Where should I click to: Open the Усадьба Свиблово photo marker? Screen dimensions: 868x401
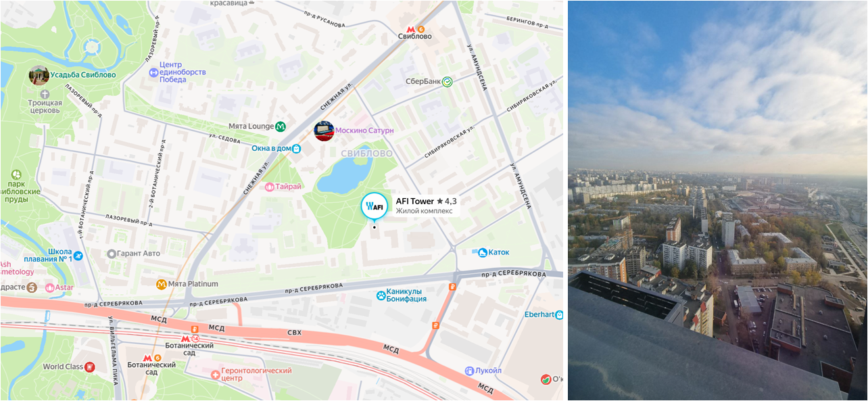click(39, 75)
